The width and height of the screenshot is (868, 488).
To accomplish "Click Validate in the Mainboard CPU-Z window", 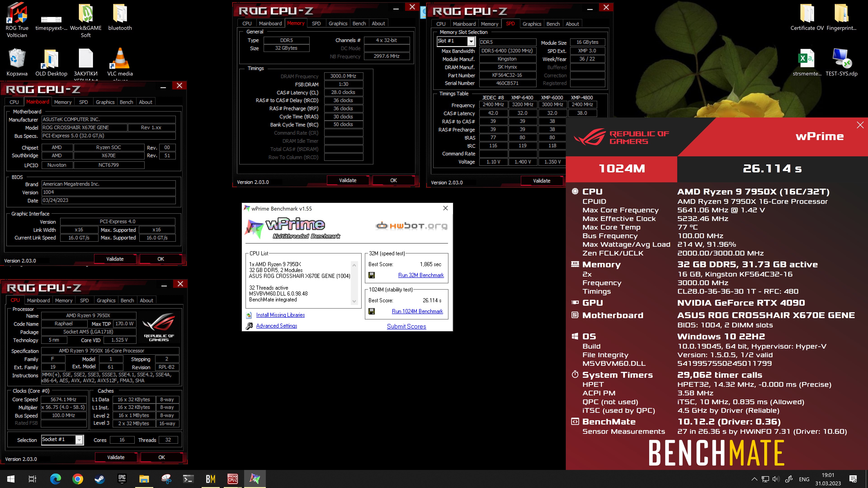I will point(115,259).
